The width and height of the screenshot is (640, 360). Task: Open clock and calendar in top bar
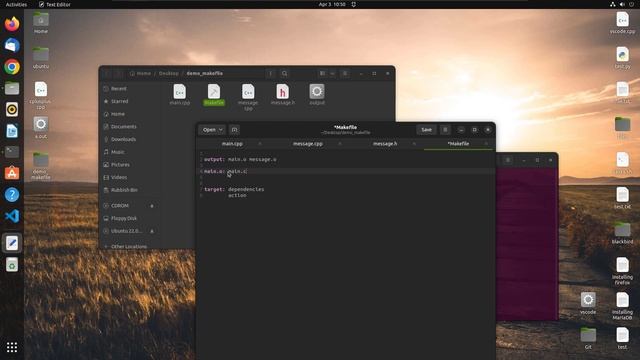coord(332,4)
